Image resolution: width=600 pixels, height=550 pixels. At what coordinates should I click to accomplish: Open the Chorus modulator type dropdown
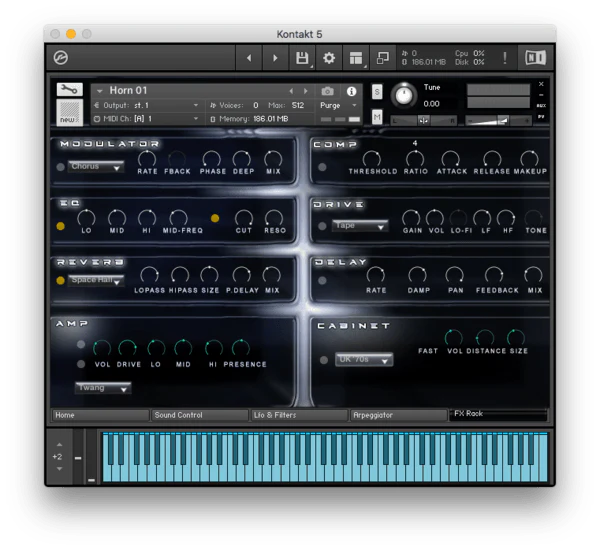point(96,167)
